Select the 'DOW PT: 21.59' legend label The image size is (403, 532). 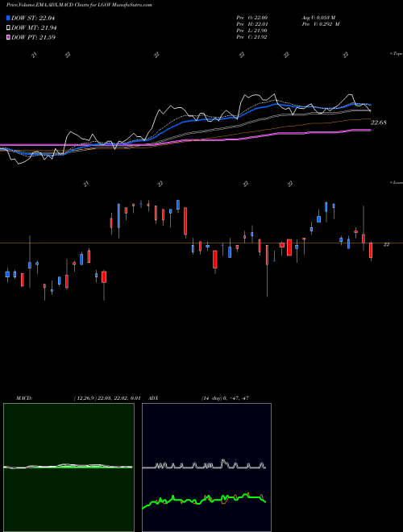pyautogui.click(x=34, y=37)
